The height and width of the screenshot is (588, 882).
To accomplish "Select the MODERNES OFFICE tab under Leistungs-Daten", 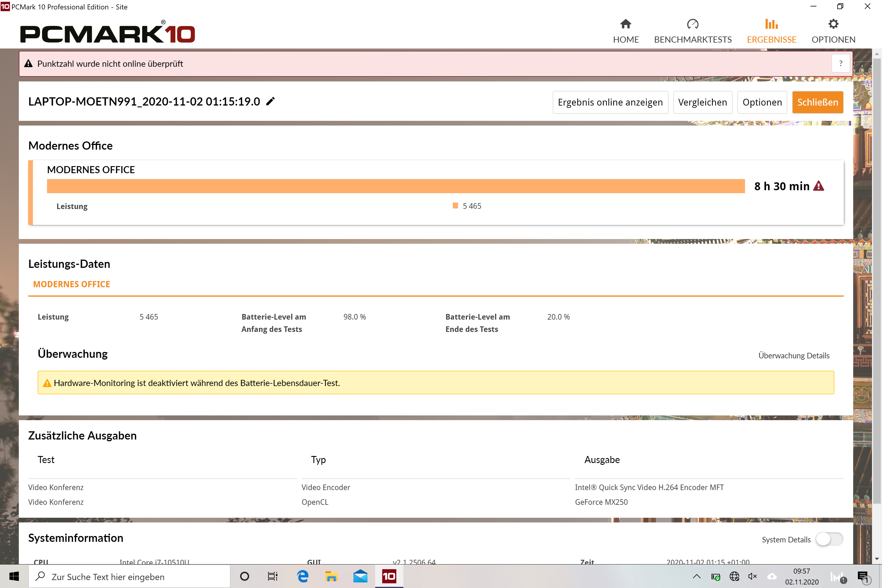I will pyautogui.click(x=72, y=284).
